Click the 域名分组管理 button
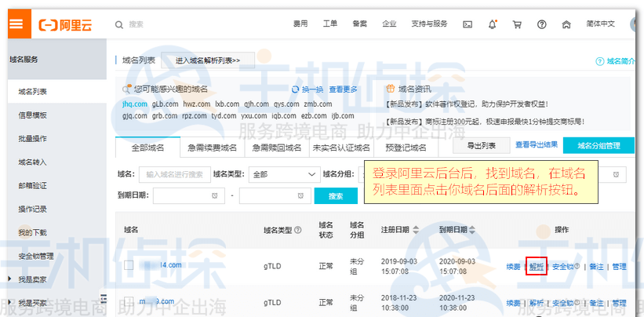The image size is (644, 317). coord(599,145)
